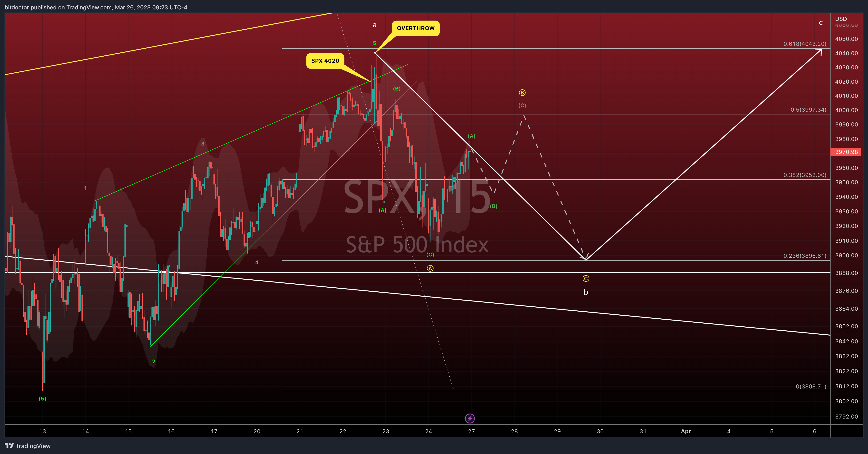Screen dimensions: 868x454
Task: Click the white 'a' wave label at top
Action: click(374, 25)
